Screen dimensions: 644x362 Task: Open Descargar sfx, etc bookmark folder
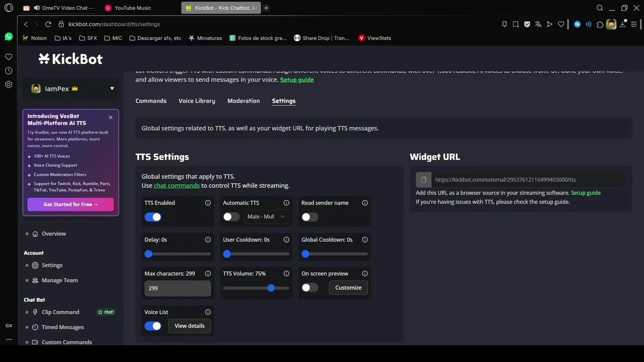(x=155, y=38)
